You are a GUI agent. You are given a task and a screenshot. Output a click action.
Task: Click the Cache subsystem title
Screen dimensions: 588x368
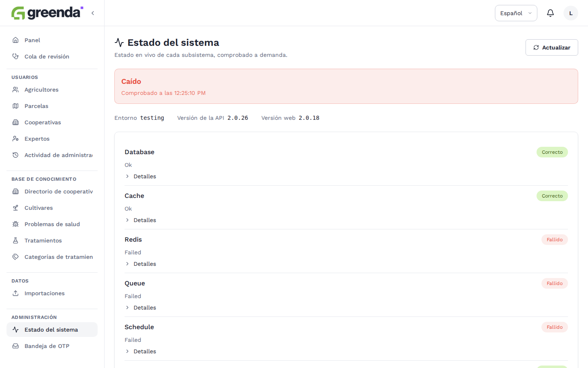point(134,196)
